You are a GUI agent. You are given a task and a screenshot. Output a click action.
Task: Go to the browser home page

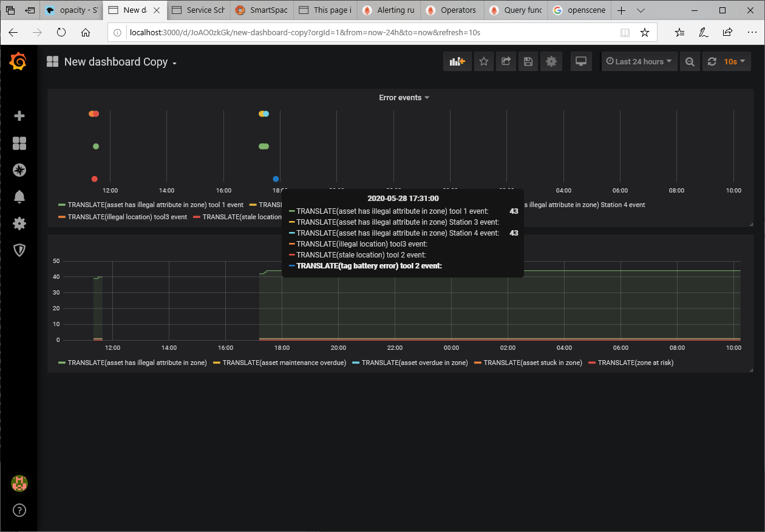click(86, 32)
